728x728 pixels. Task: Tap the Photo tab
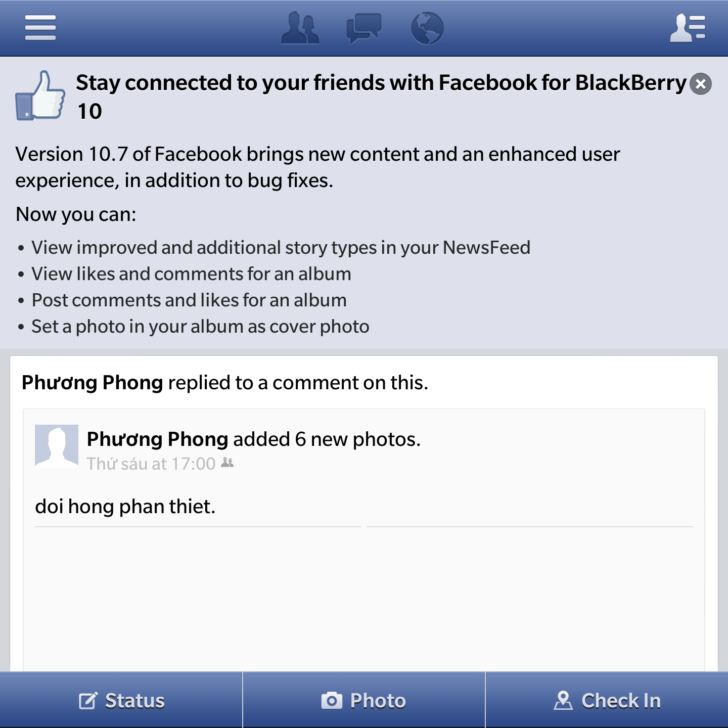[364, 700]
